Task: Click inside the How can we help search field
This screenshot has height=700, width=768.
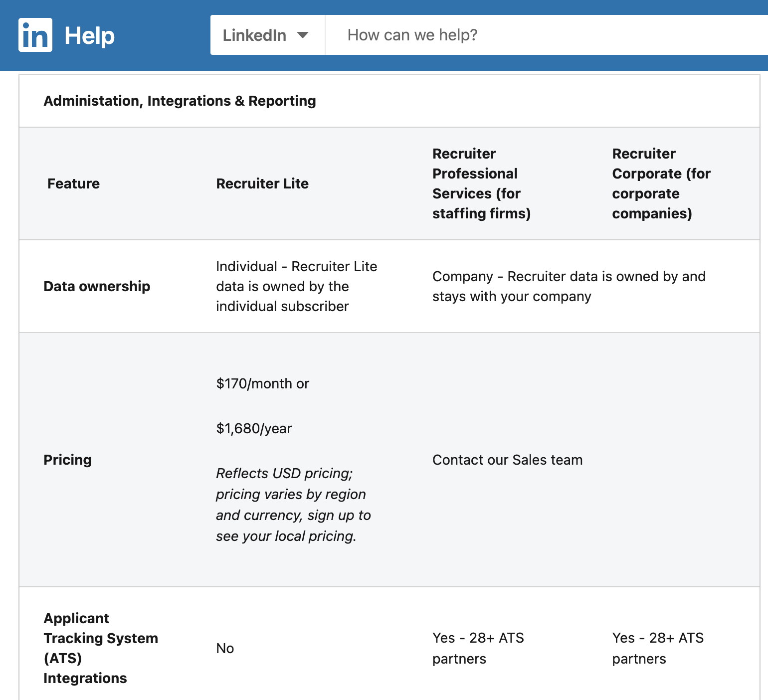Action: (x=499, y=34)
